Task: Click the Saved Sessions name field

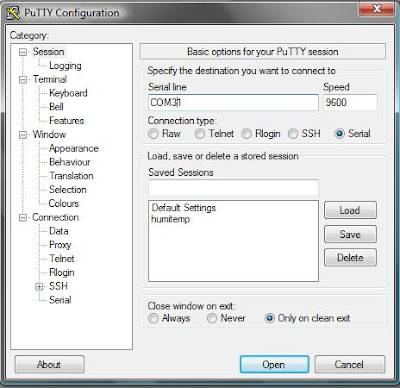Action: click(233, 188)
